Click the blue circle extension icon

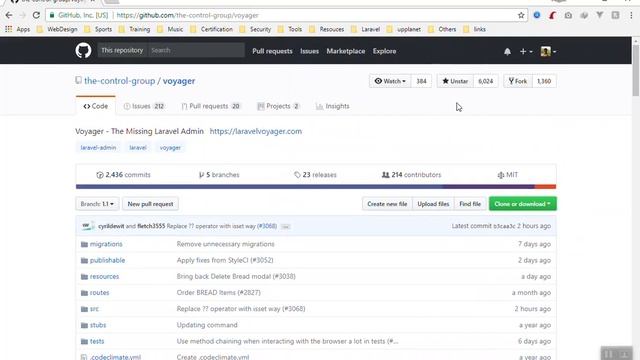(537, 15)
